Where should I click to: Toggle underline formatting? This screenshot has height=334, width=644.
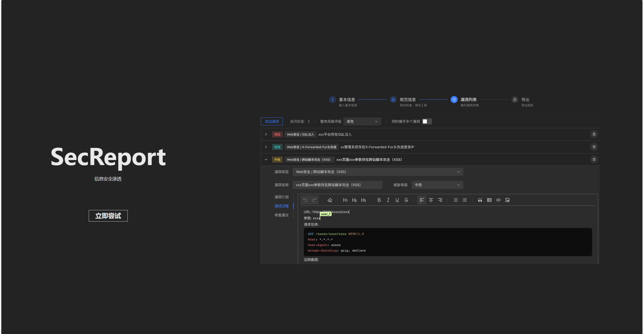coord(397,200)
